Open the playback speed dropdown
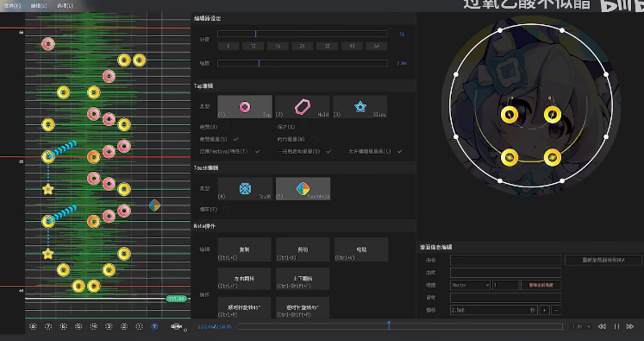The image size is (644, 341). coord(582,326)
